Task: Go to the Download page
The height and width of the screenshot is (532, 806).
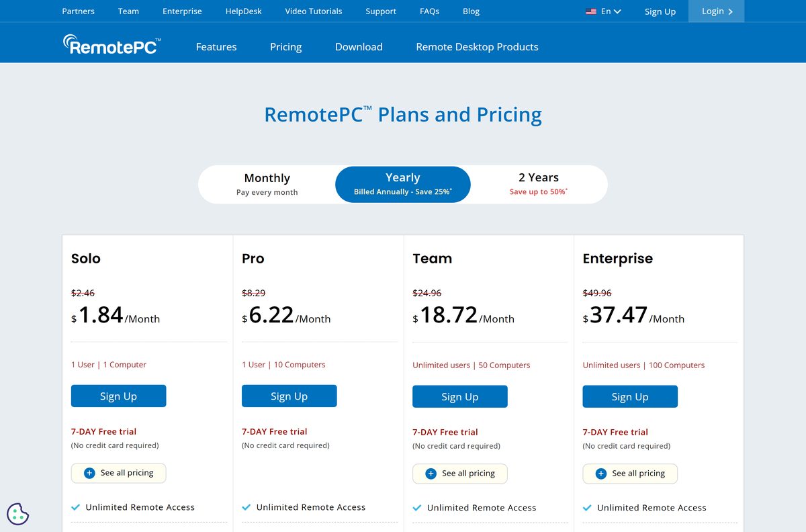Action: click(359, 47)
